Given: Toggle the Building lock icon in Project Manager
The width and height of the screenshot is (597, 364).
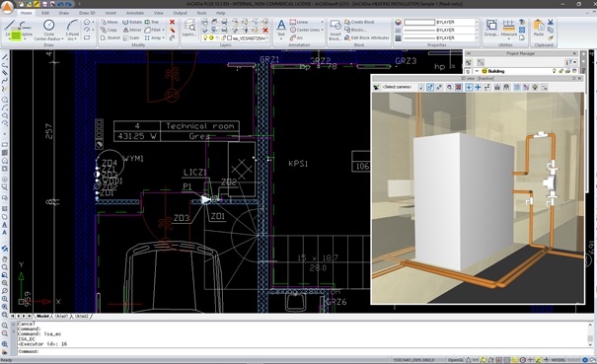Looking at the screenshot, I should (560, 71).
